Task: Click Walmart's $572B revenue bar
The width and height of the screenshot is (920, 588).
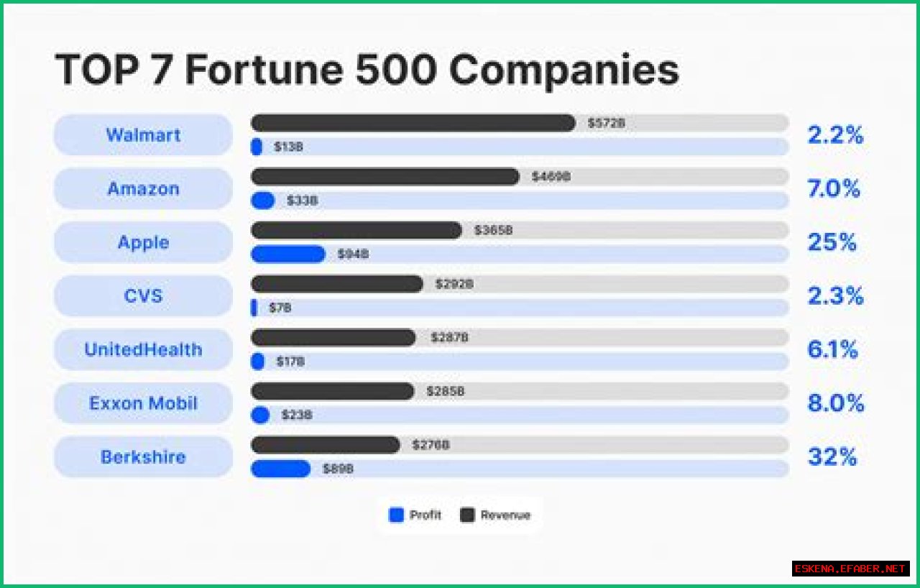Action: [413, 123]
